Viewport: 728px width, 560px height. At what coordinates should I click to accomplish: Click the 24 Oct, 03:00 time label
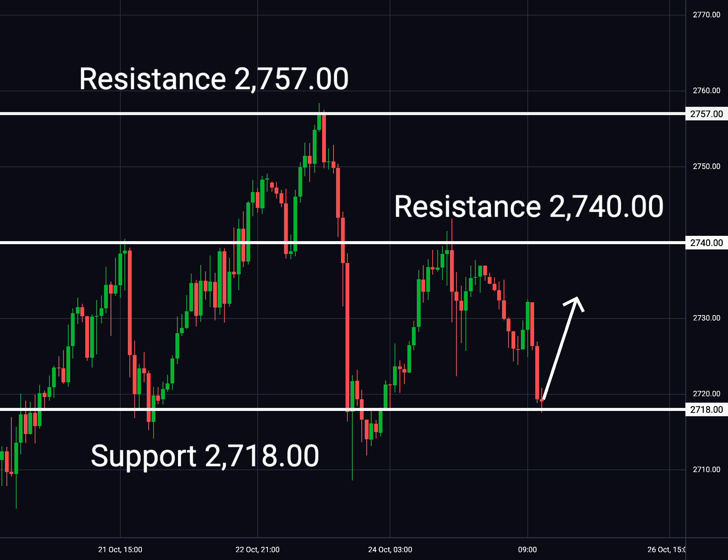pos(390,549)
